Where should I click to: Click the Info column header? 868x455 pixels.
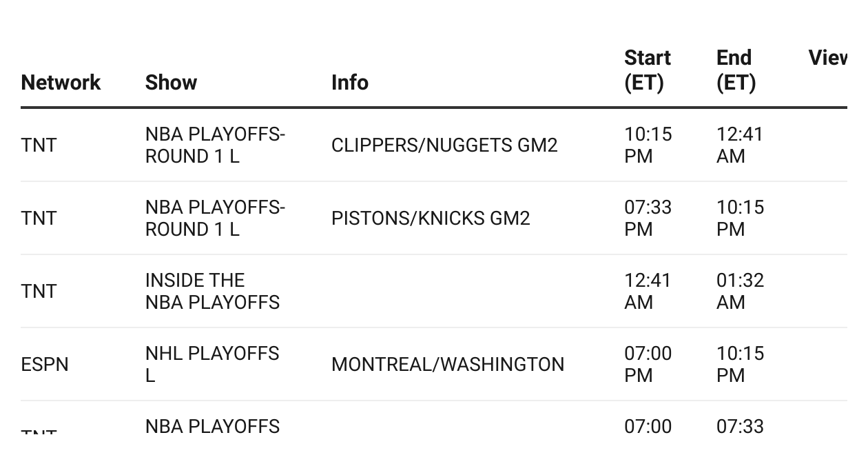(x=350, y=83)
